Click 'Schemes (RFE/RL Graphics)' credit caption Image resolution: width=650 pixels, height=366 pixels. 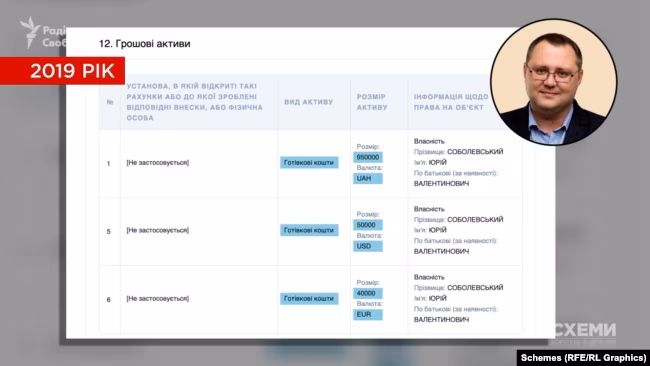[x=583, y=358]
